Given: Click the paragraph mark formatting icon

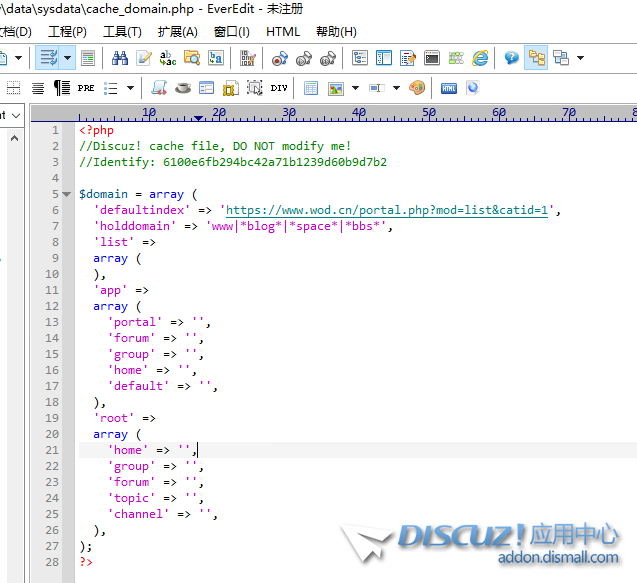Looking at the screenshot, I should coord(62,88).
